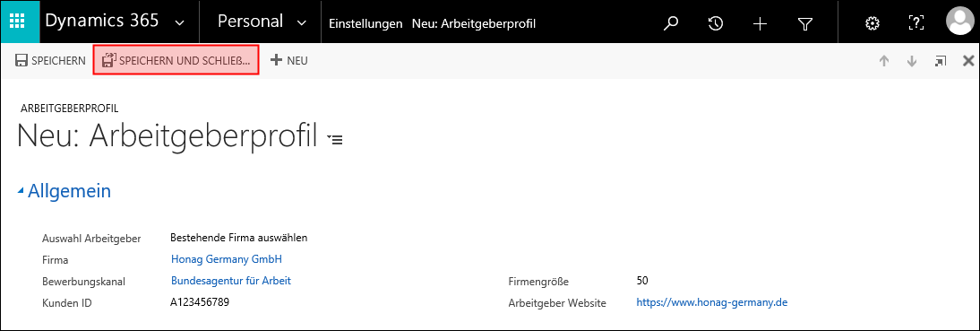
Task: Click the Auswahl Arbeitgeber field value
Action: [x=239, y=238]
